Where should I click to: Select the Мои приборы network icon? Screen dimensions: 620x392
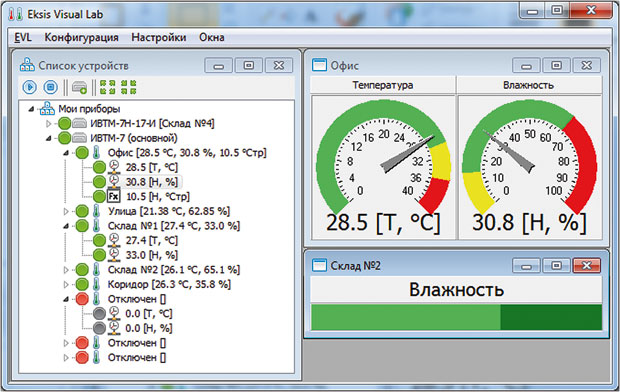click(x=47, y=108)
